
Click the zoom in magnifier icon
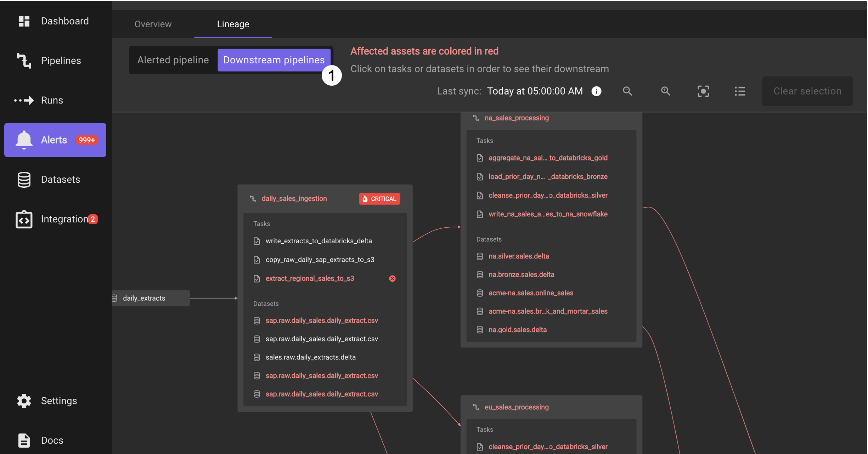(x=665, y=91)
